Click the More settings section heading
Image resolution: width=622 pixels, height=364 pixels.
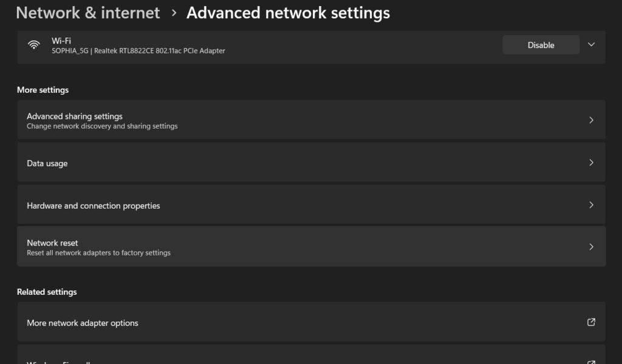click(43, 90)
